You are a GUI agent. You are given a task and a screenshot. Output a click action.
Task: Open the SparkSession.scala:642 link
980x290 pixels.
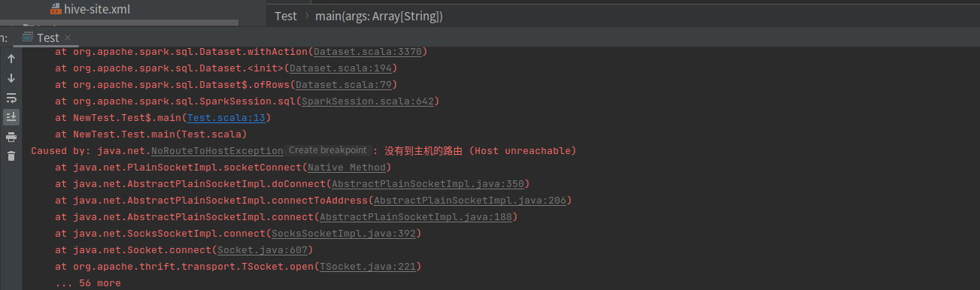(368, 101)
